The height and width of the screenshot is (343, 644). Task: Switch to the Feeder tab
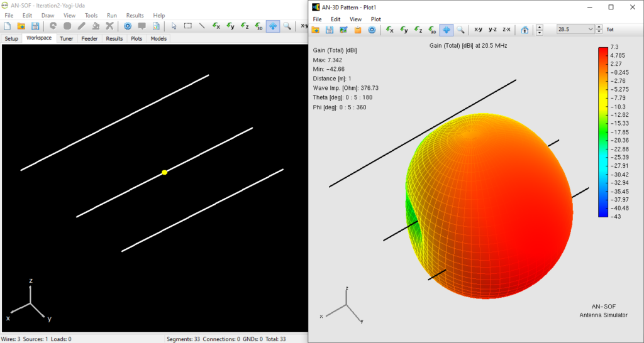pos(89,38)
